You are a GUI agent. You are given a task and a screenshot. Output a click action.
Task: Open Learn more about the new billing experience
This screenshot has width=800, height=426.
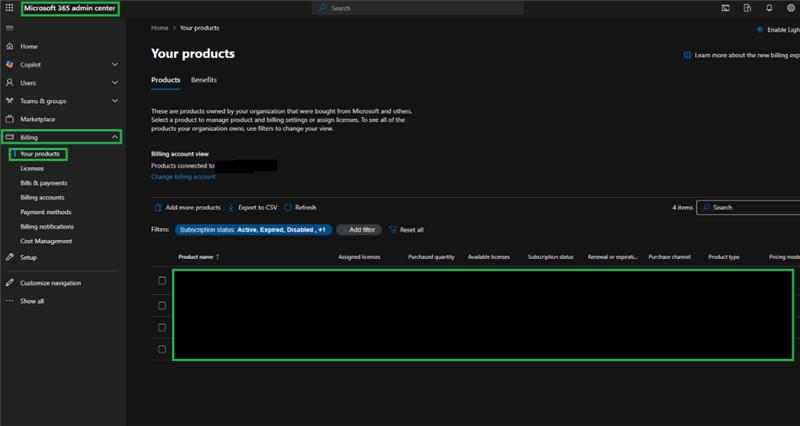click(747, 55)
